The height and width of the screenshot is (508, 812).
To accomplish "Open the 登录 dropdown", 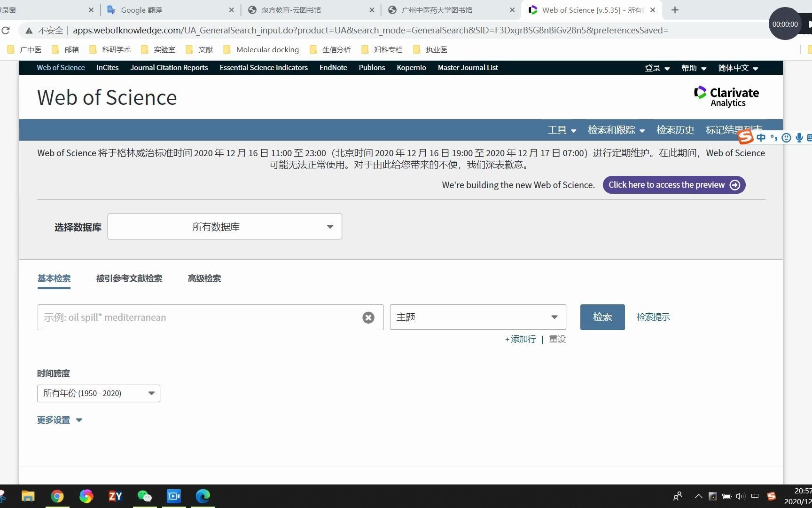I will [657, 68].
